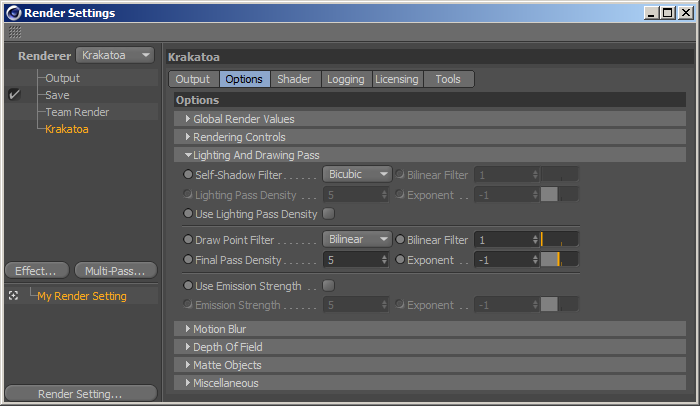The width and height of the screenshot is (700, 406).
Task: Expand the Global Render Values section
Action: [x=429, y=119]
